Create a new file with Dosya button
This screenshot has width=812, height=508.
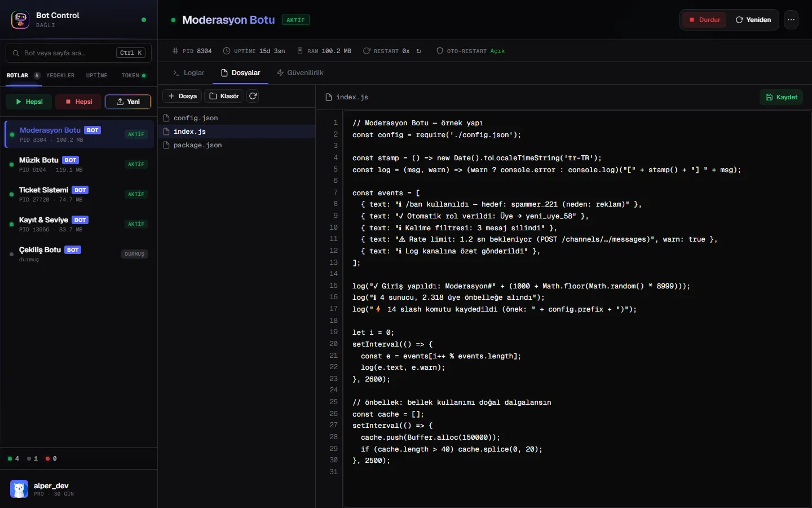click(x=182, y=96)
